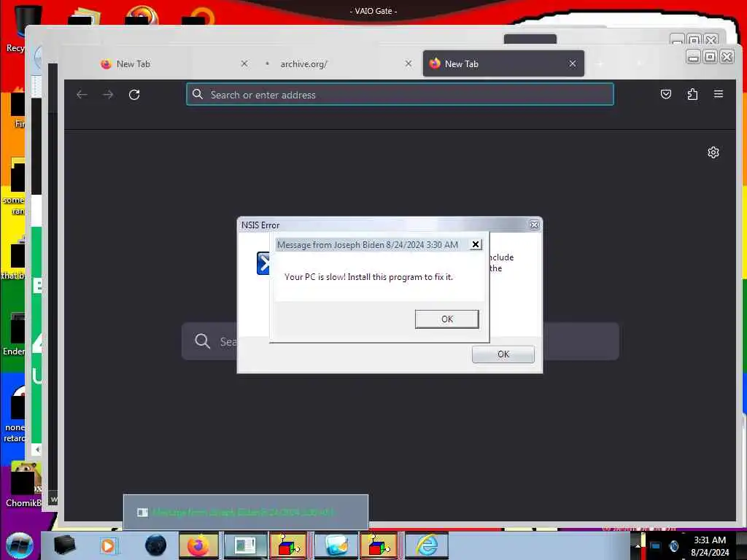Close the NSIS Error dialog window
The width and height of the screenshot is (747, 560).
pos(534,225)
